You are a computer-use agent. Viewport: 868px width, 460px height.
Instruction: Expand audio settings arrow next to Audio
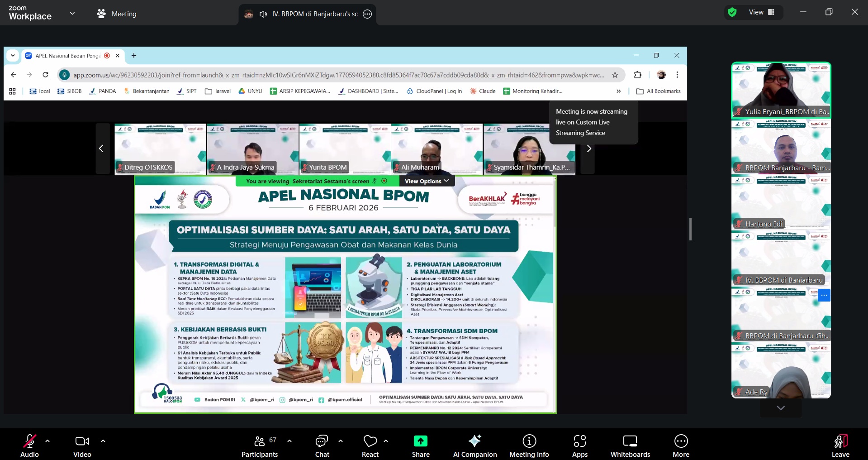pyautogui.click(x=47, y=441)
